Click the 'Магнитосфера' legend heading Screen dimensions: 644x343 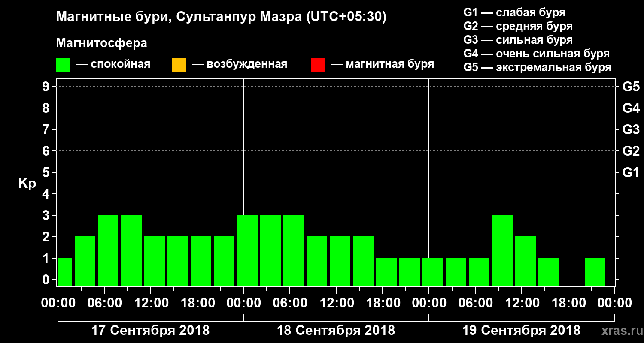tap(101, 43)
